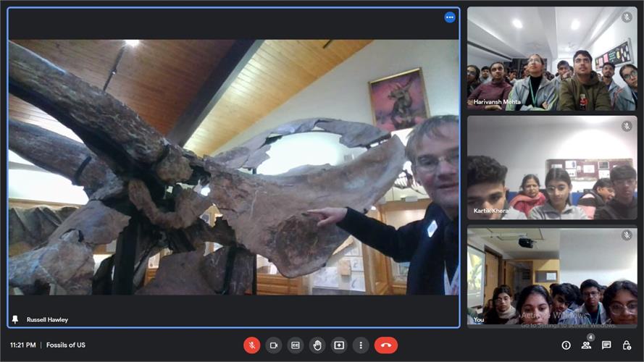This screenshot has width=644, height=362.
Task: Raise your hand in the meeting
Action: coord(317,345)
